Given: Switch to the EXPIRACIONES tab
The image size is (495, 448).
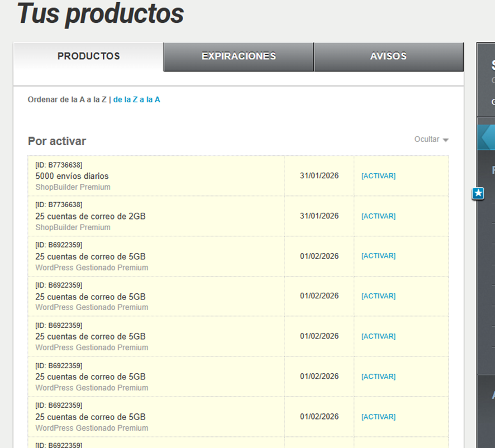Looking at the screenshot, I should pos(239,56).
